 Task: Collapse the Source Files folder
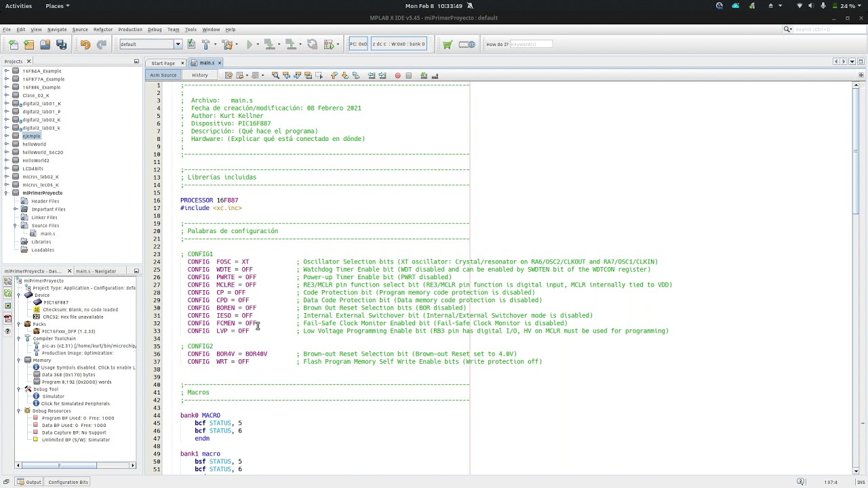pyautogui.click(x=15, y=226)
